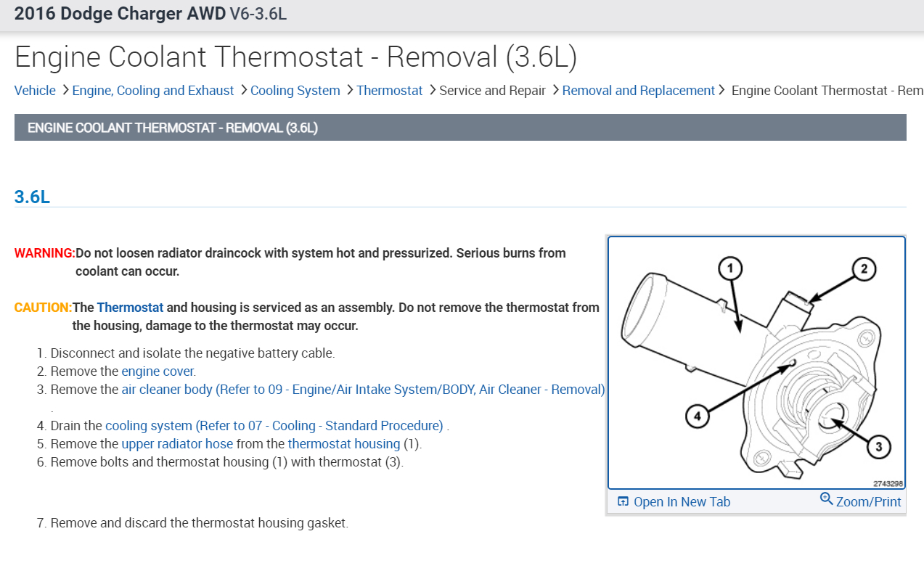This screenshot has width=924, height=563.
Task: Open Removal and Replacement breadcrumb
Action: pyautogui.click(x=639, y=91)
